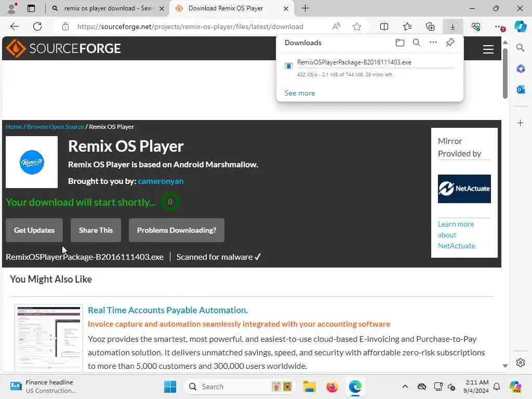Activate Read aloud icon in address bar
This screenshot has height=399, width=532.
coord(336,26)
